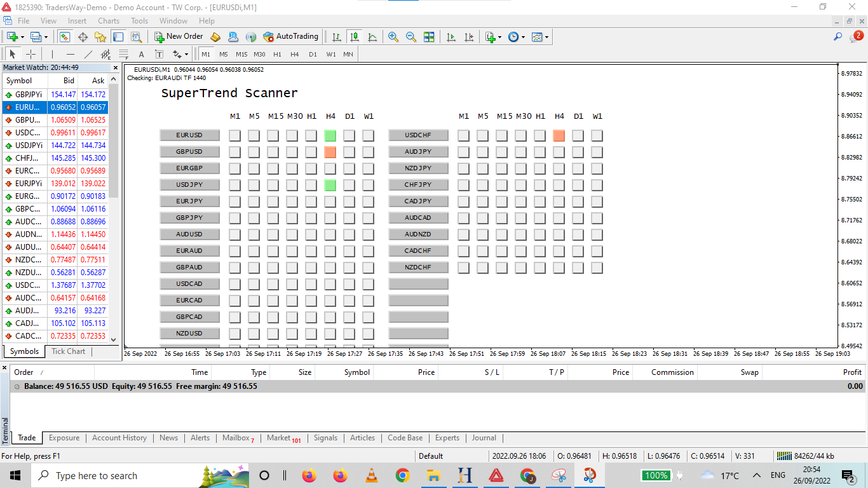
Task: Launch MetaEditor with the yellow book icon
Action: [215, 37]
